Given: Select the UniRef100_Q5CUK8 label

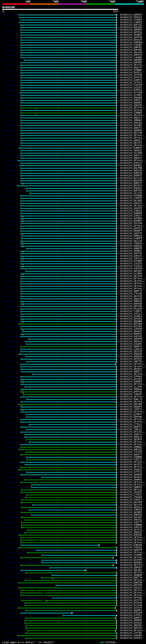Looking at the screenshot, I should pos(131,324).
